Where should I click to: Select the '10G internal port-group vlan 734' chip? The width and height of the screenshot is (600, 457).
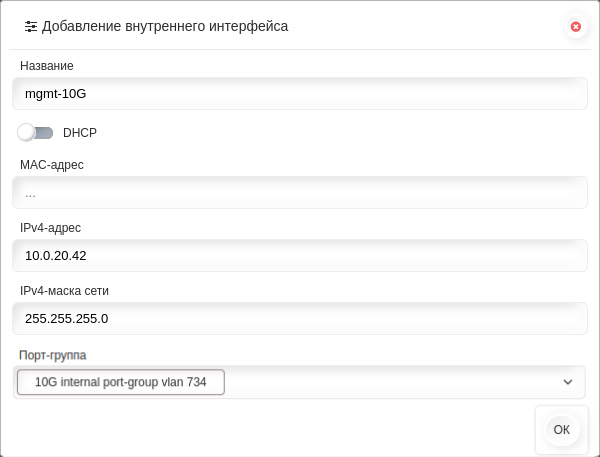(x=121, y=382)
